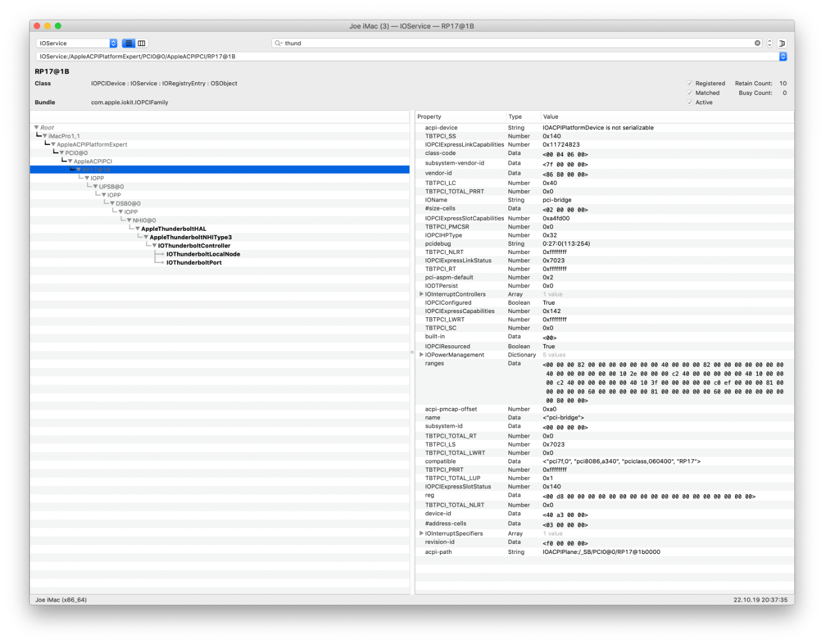Clear the 'thund' search field

[x=757, y=43]
